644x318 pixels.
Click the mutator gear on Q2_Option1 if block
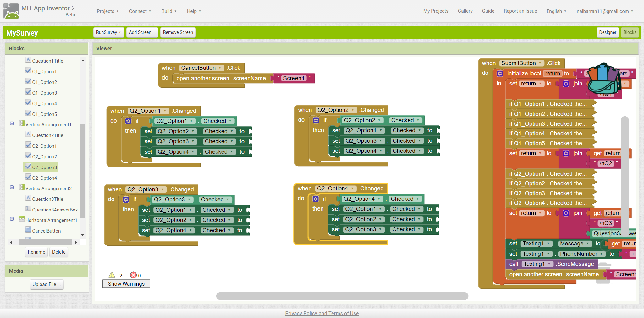click(128, 121)
